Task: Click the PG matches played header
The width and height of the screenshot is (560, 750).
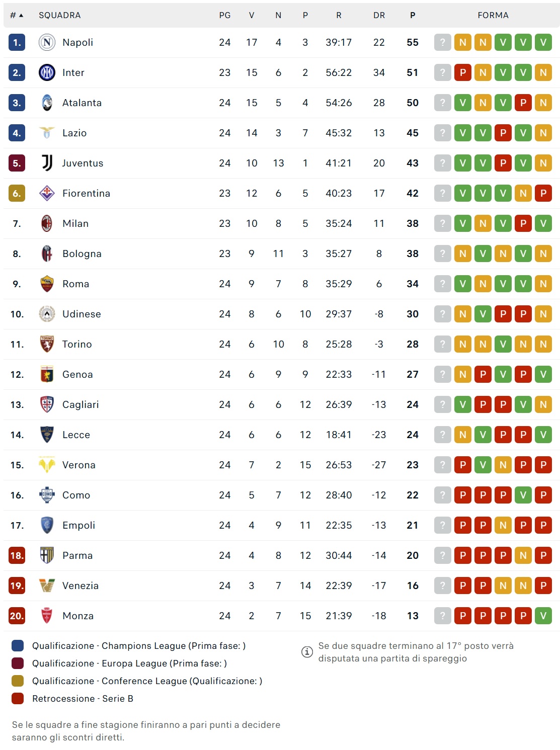Action: point(225,15)
